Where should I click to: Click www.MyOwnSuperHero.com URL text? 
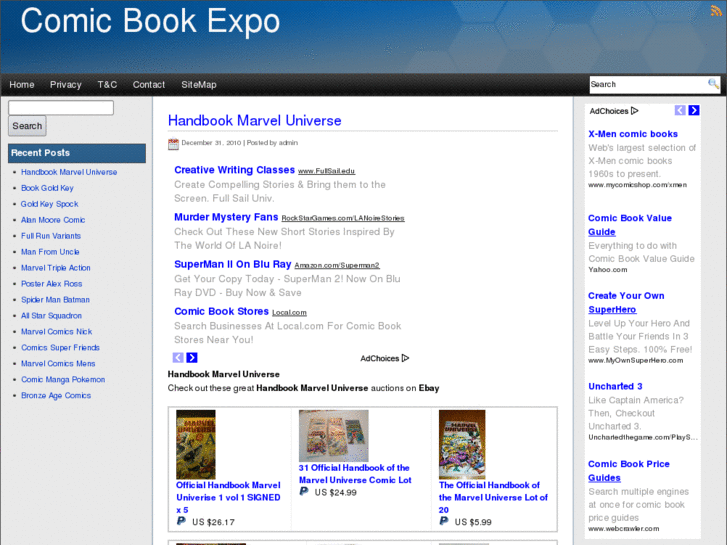(636, 360)
